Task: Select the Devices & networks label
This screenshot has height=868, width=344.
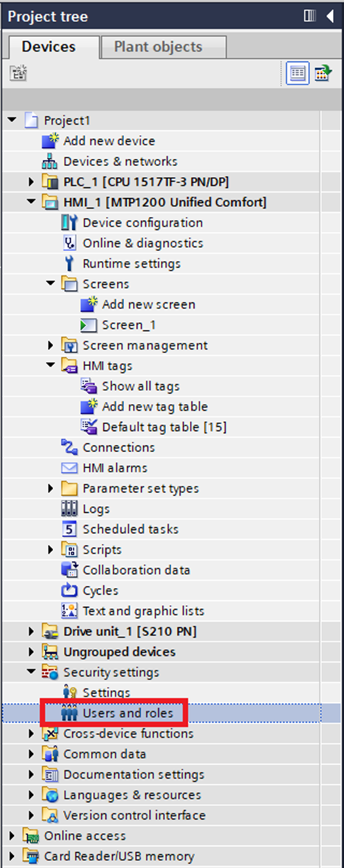Action: (120, 161)
